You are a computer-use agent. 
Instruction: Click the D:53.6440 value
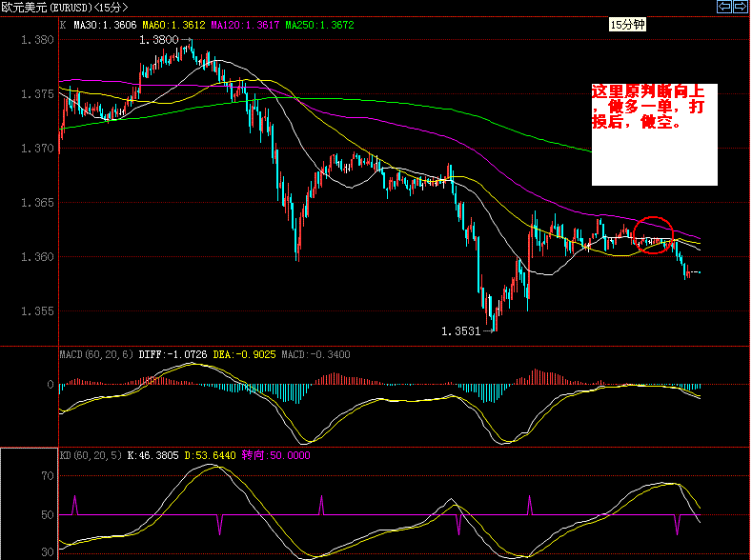(210, 455)
